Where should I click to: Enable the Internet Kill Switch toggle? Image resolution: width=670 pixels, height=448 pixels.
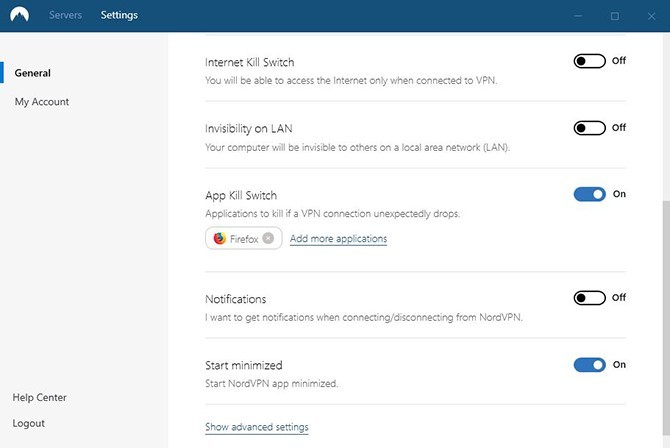[x=589, y=61]
